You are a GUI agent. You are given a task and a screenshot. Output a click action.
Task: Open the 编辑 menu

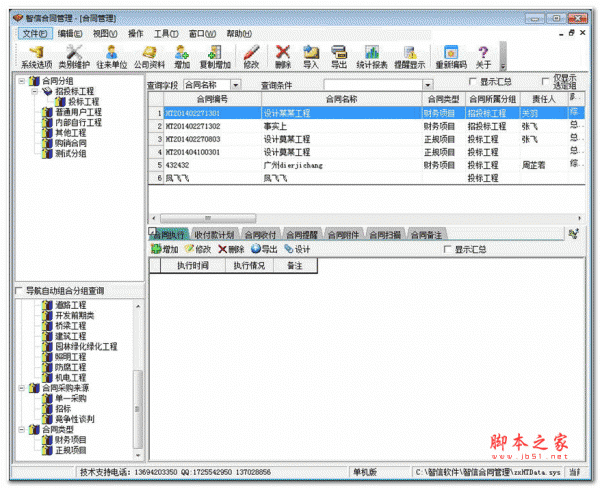coord(70,34)
